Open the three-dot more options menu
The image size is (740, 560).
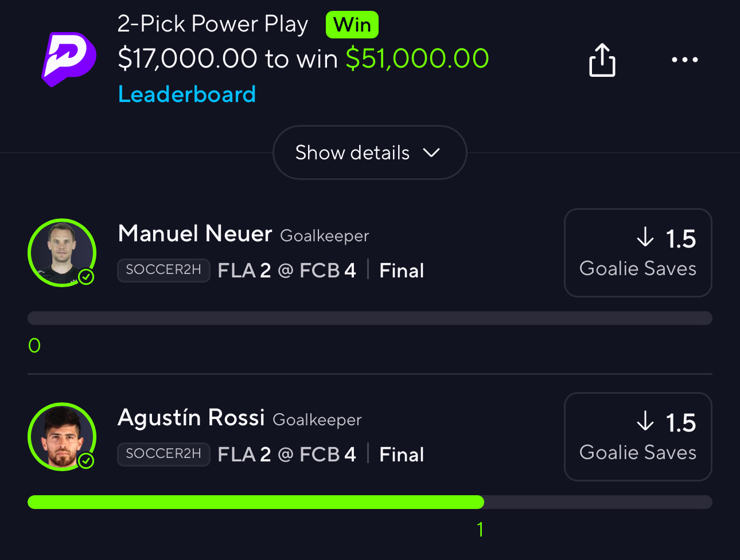[684, 60]
